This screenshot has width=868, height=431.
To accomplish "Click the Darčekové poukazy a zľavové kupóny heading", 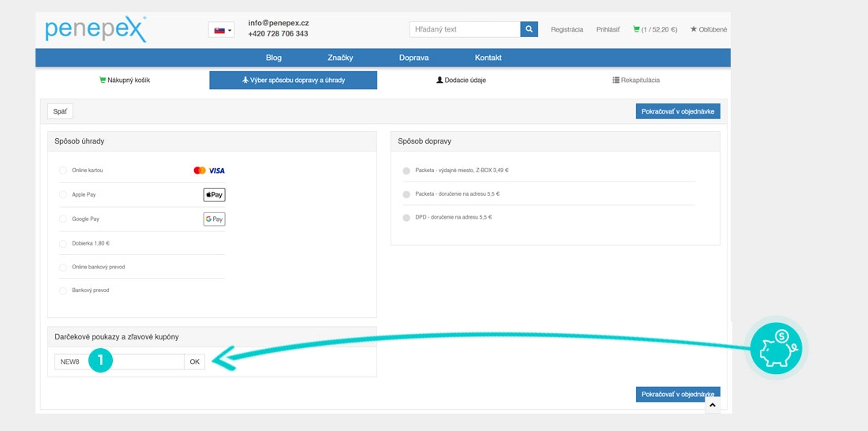I will [x=117, y=337].
